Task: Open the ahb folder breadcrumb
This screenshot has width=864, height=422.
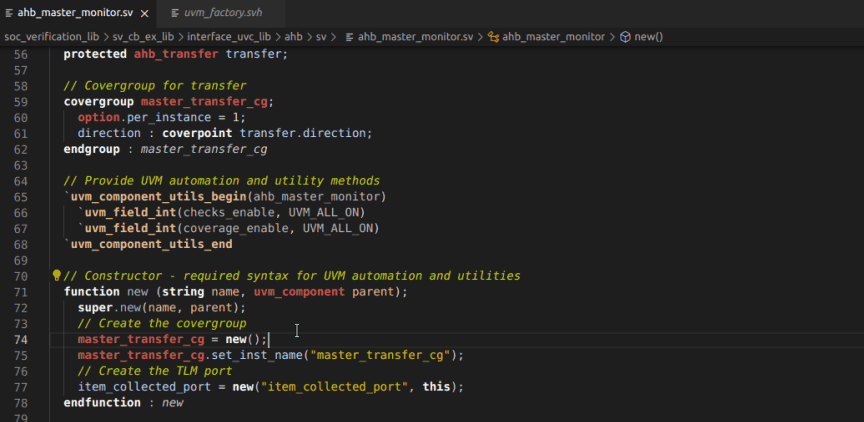Action: 293,36
